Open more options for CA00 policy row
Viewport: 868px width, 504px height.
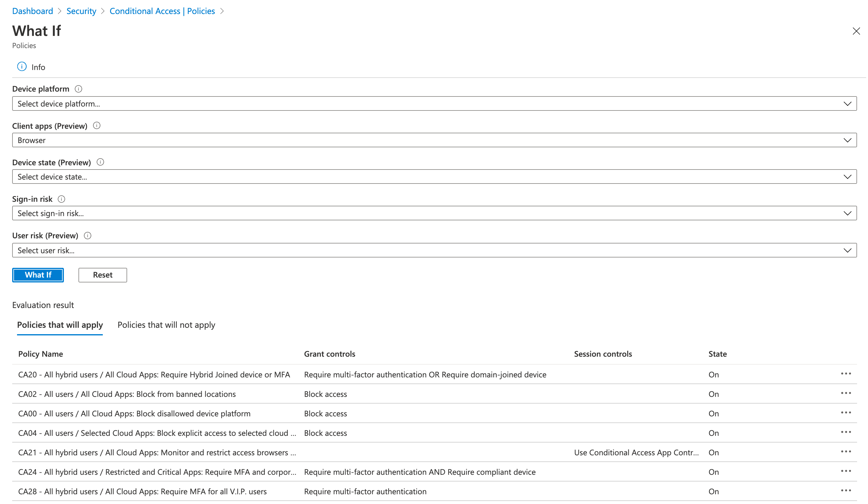pos(846,413)
